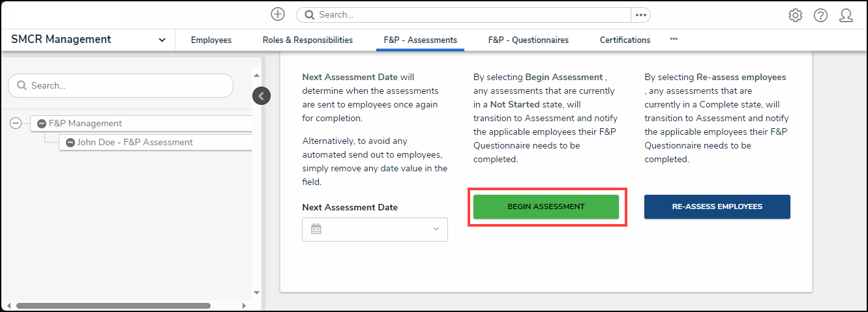Select John Doe - F&P Assessment item

(x=134, y=142)
